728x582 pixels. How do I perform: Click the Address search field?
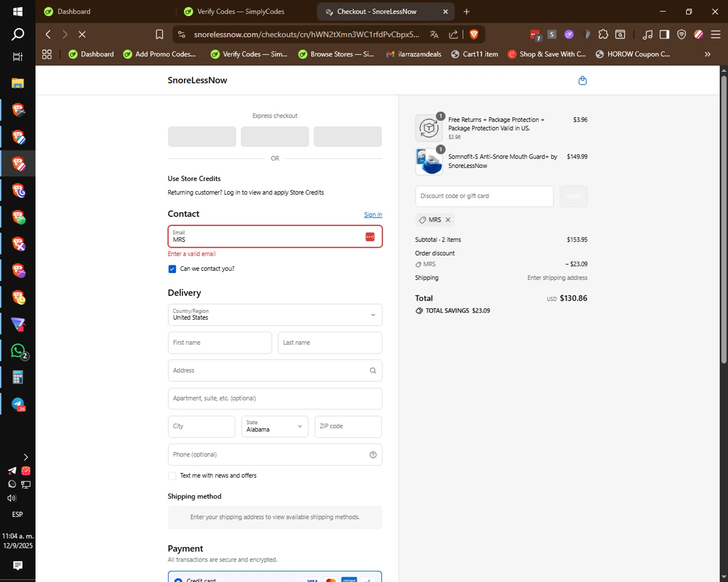pos(275,371)
